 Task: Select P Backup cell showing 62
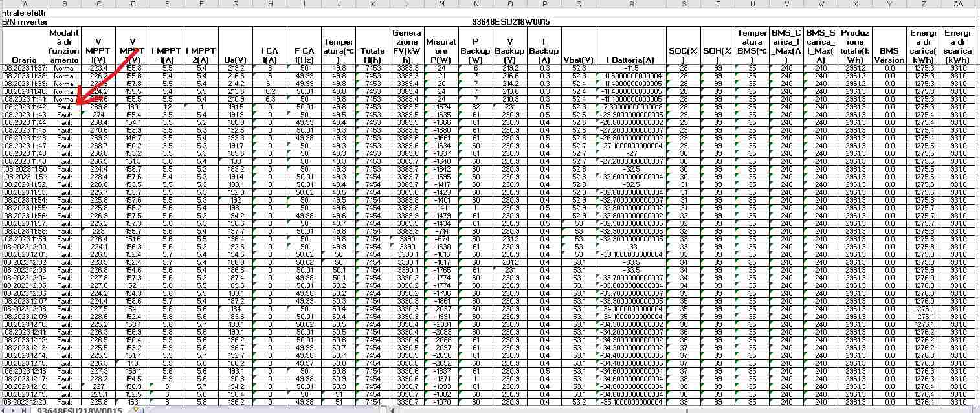pos(476,107)
